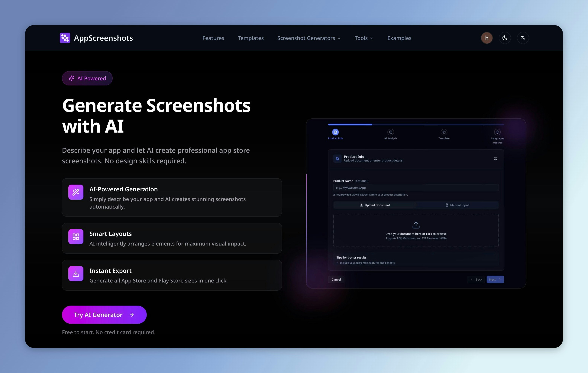Screen dimensions: 588x373
Task: Cancel the wizard with the Cancel button
Action: pyautogui.click(x=336, y=279)
